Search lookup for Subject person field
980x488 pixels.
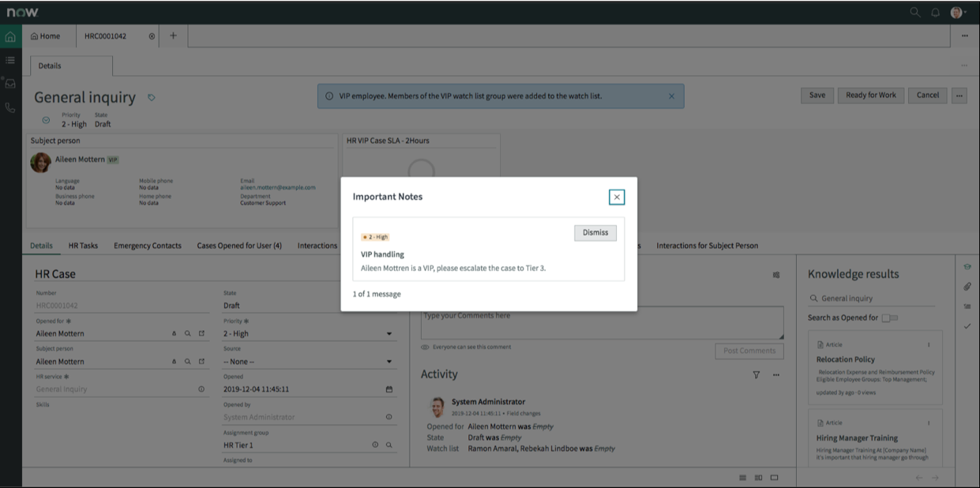click(188, 362)
